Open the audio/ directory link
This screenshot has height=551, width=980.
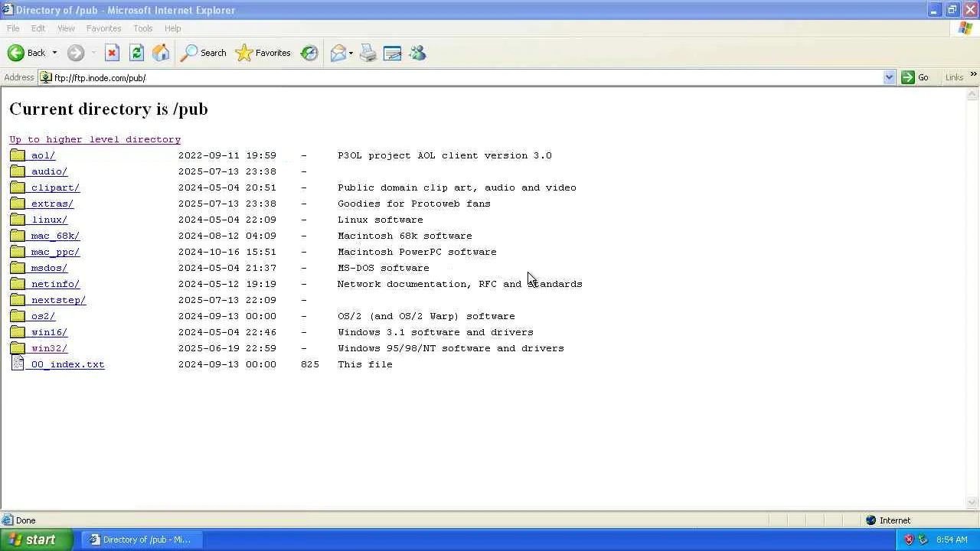49,171
